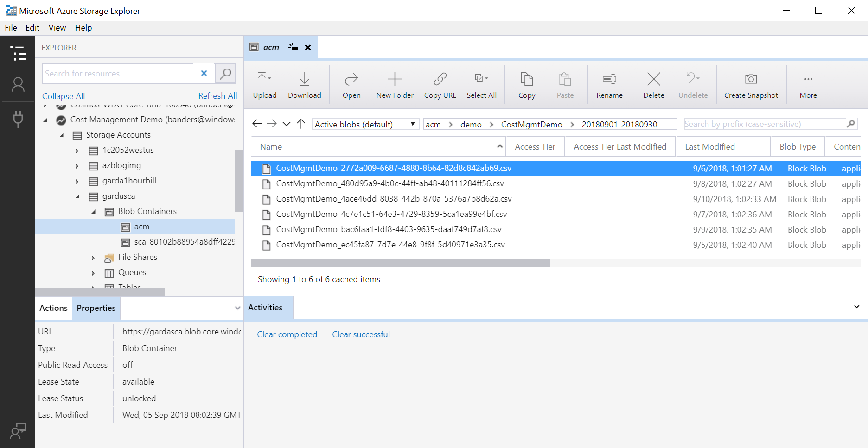Click the horizontal scrollbar under blob list
The height and width of the screenshot is (448, 868).
click(x=400, y=263)
